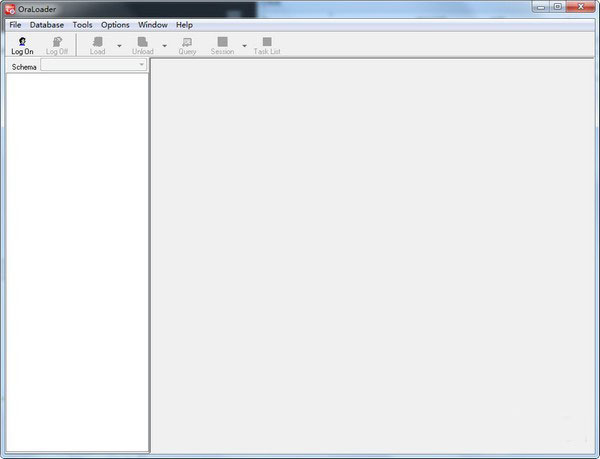Viewport: 600px width, 459px height.
Task: Minimize the OraLoader window
Action: (x=541, y=7)
